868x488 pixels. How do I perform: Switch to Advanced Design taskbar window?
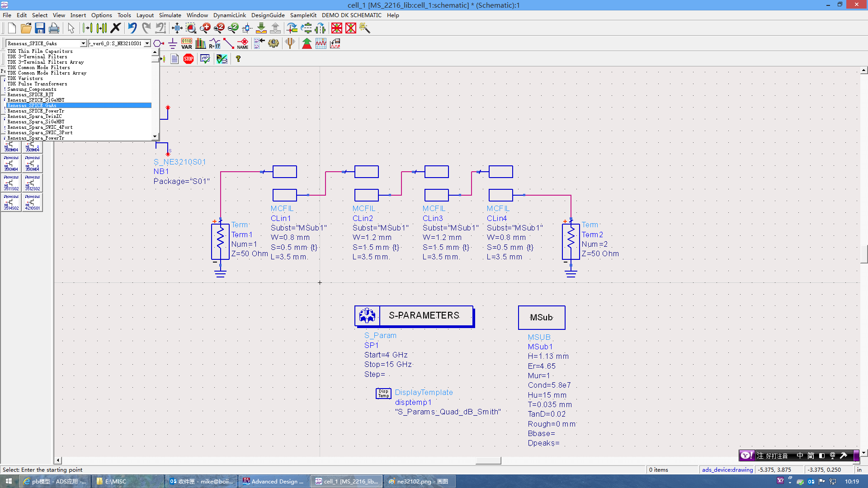274,481
